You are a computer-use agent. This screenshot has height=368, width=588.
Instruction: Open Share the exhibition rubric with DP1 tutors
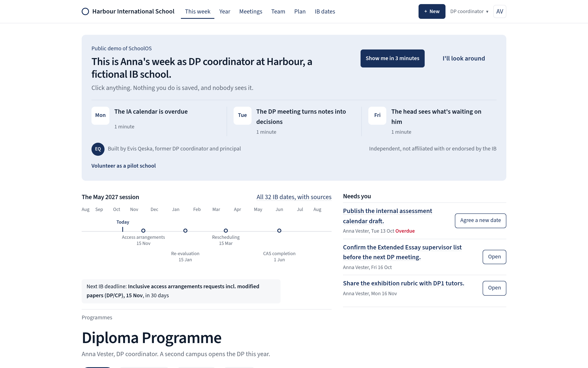pyautogui.click(x=403, y=283)
